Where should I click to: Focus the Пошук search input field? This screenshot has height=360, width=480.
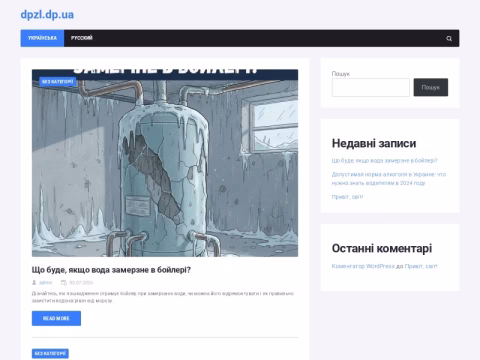371,87
